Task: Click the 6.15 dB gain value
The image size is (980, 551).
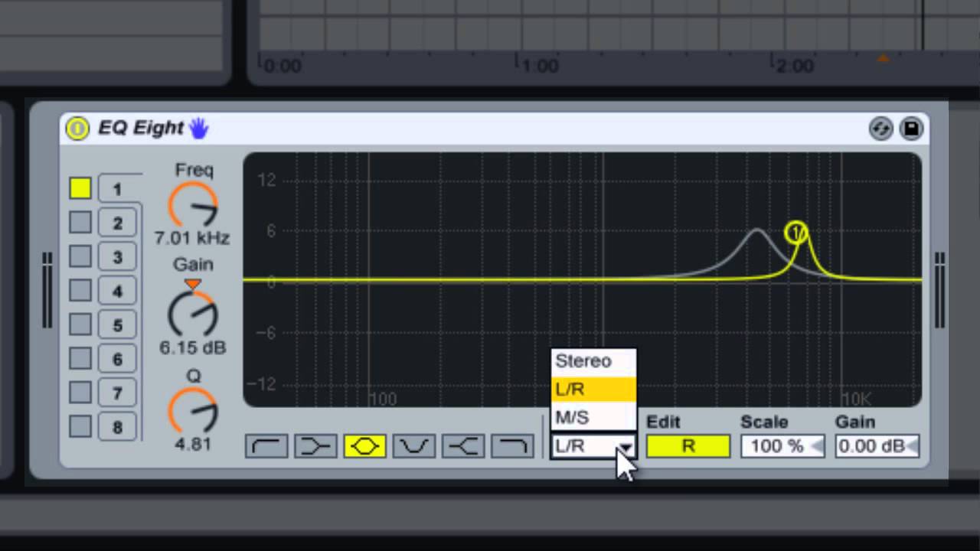Action: (192, 348)
